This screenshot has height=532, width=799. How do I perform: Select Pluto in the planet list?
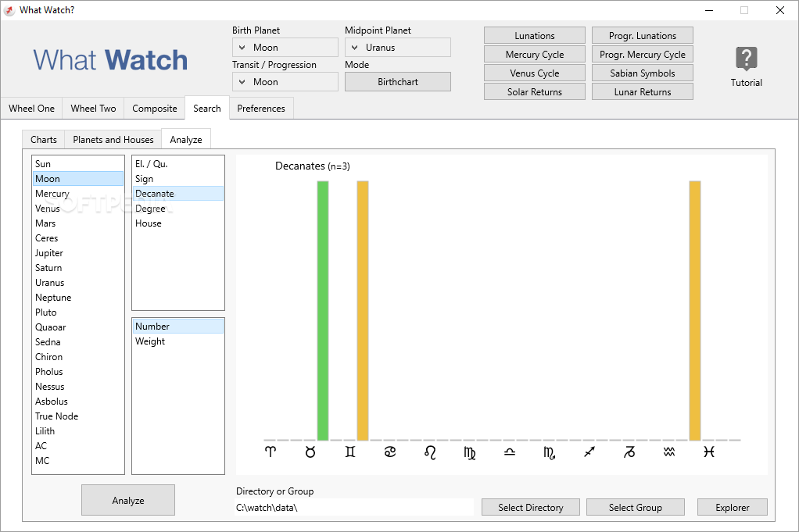pyautogui.click(x=78, y=312)
